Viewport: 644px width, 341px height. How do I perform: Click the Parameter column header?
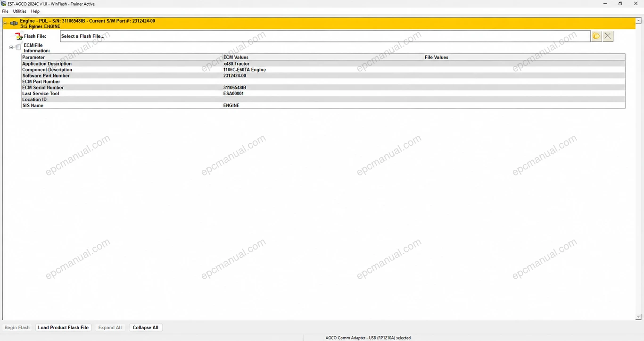122,57
